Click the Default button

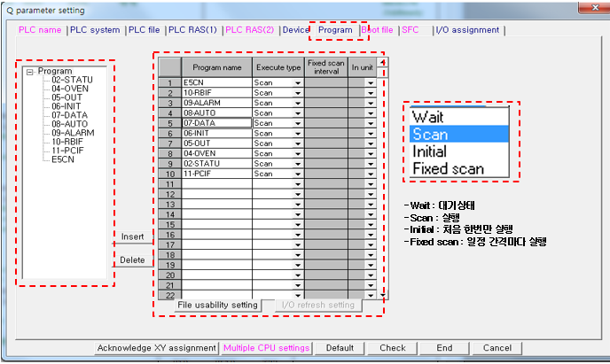pos(340,348)
